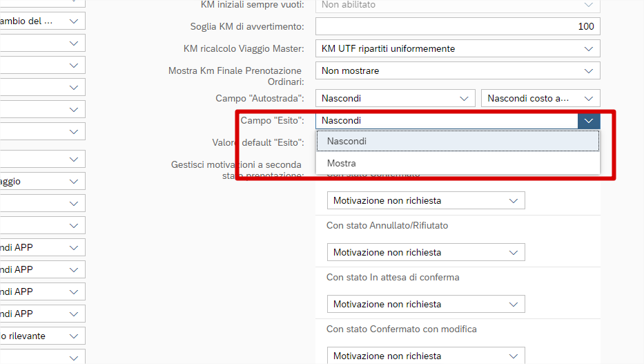The width and height of the screenshot is (644, 364).
Task: Open Mostra Km Finale dropdown arrow
Action: click(x=588, y=70)
